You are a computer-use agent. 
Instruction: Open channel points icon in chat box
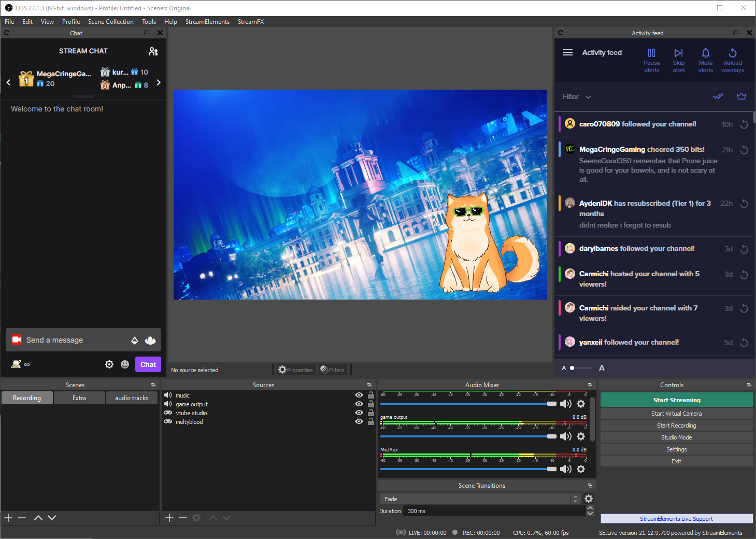tap(150, 341)
